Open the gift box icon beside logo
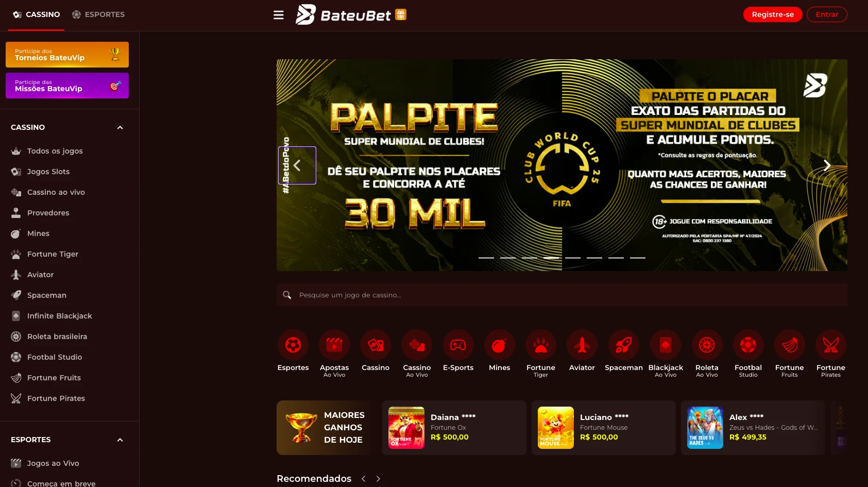Image resolution: width=868 pixels, height=487 pixels. tap(401, 14)
